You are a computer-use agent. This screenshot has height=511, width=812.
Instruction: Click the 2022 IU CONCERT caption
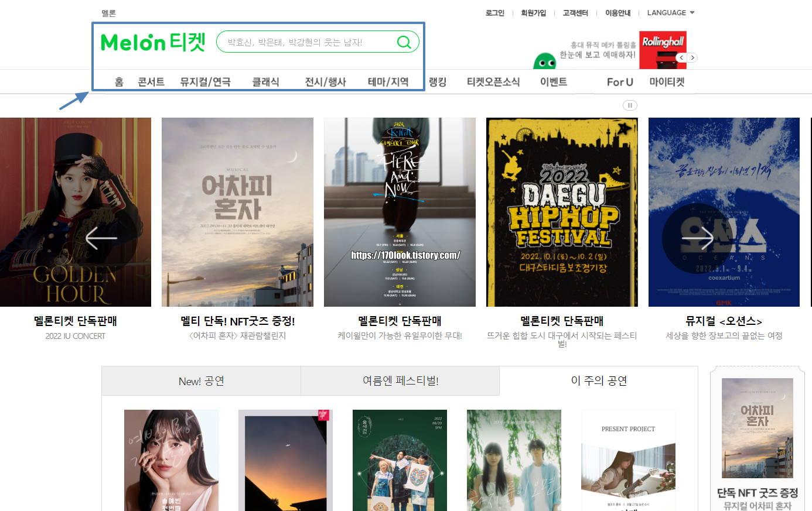coord(76,336)
